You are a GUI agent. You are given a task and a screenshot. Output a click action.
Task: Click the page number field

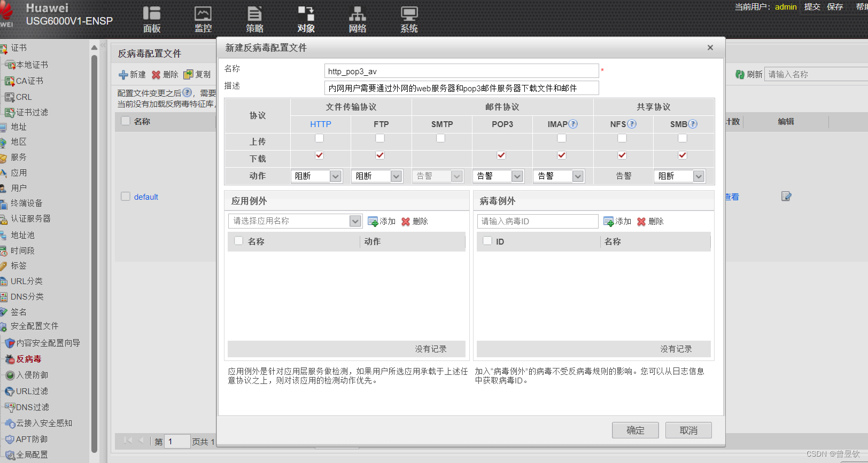click(177, 442)
